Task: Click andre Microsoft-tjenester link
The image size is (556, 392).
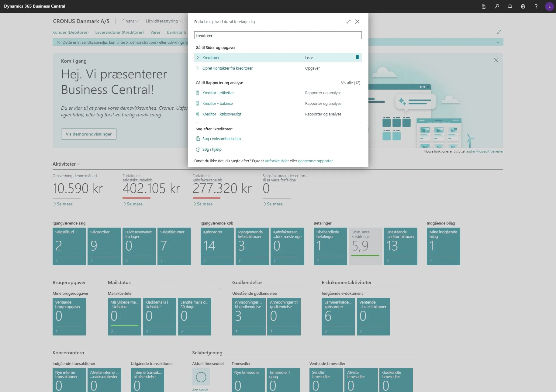Action: point(485,151)
